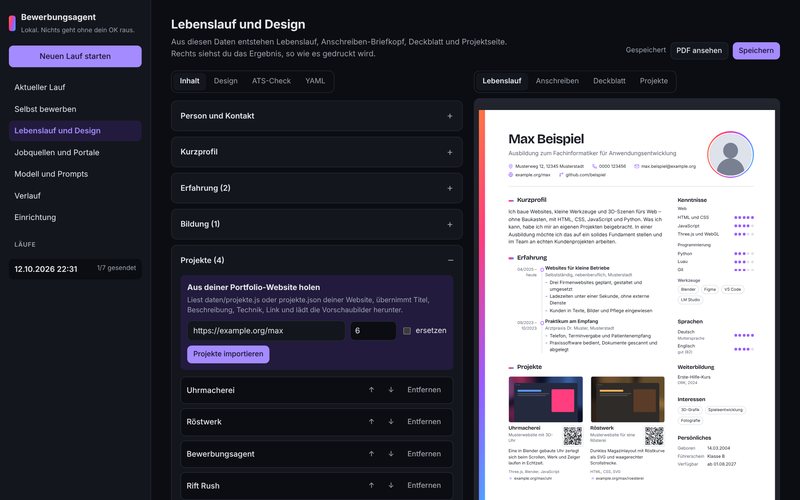Switch to the Inhalt tab
Viewport: 800px width, 500px height.
tap(189, 81)
